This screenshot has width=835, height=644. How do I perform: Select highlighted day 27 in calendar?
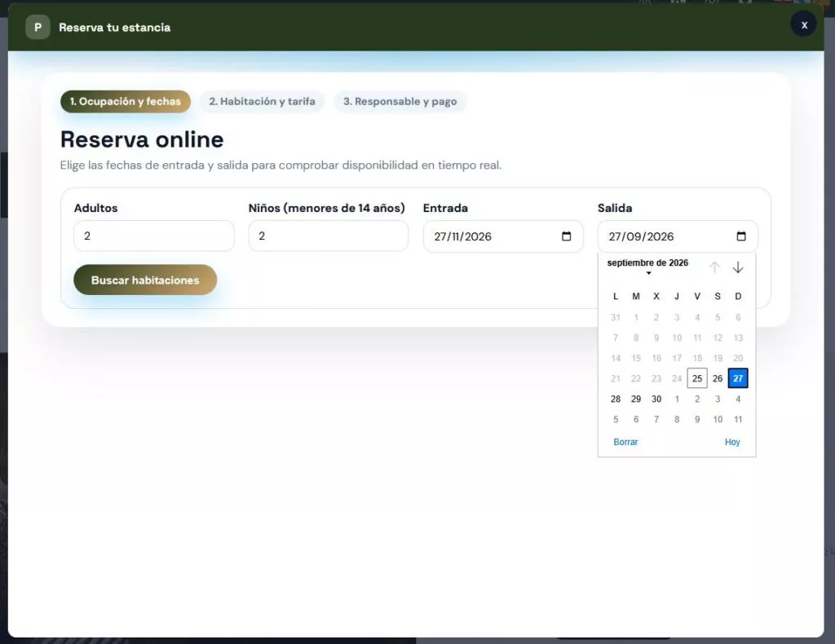point(737,378)
